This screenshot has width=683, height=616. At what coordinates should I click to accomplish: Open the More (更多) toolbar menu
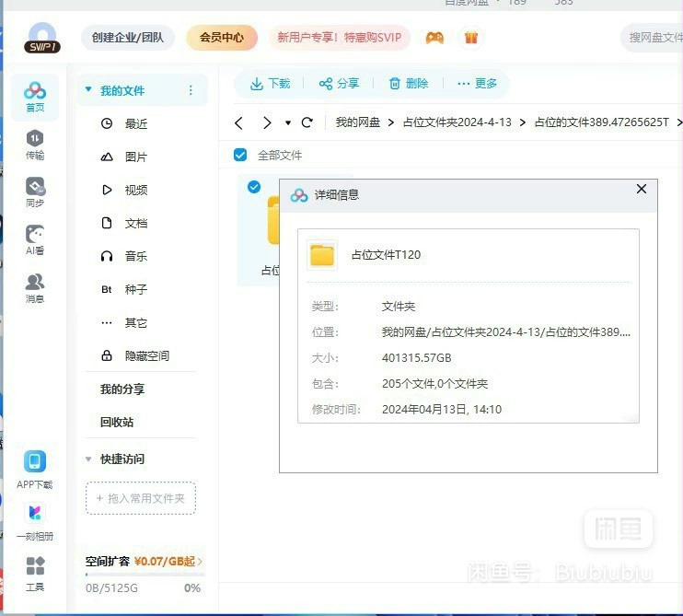tap(477, 83)
